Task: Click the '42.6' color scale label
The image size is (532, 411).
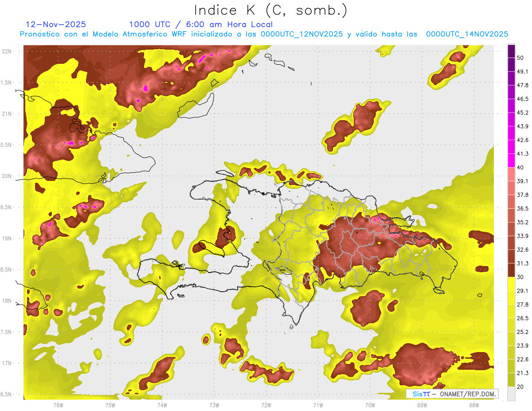Action: click(523, 140)
